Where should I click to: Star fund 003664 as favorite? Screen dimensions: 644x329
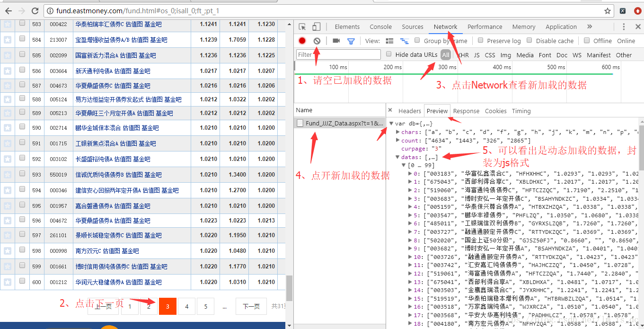click(x=7, y=71)
